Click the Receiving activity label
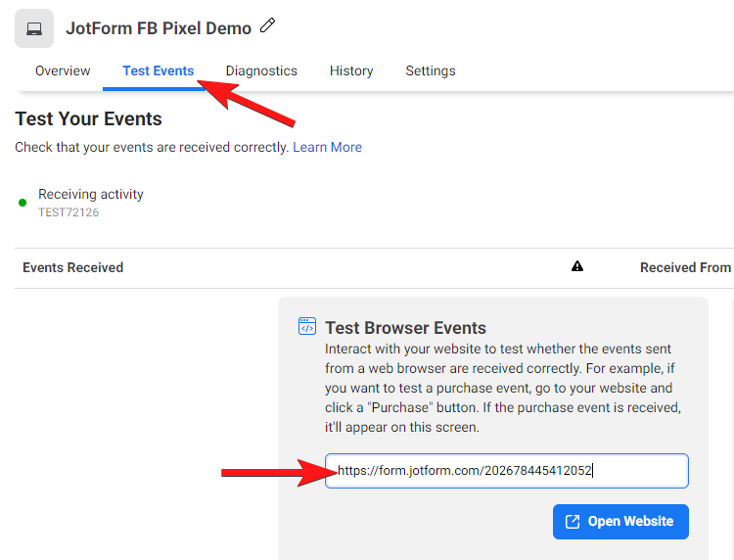The width and height of the screenshot is (734, 560). (91, 194)
